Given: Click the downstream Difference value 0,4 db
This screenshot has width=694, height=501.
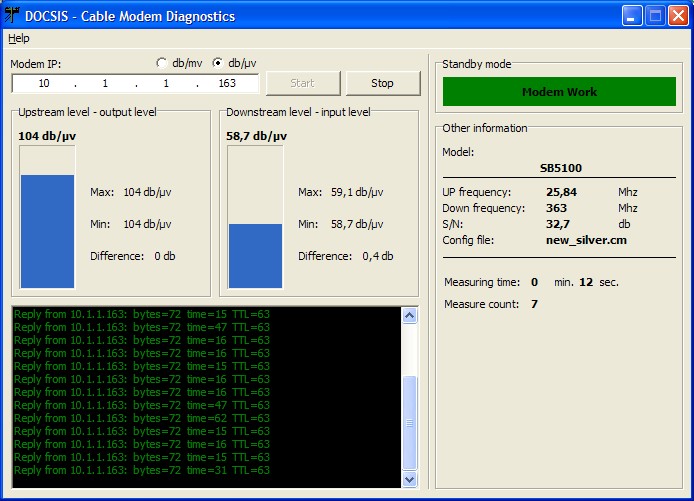Looking at the screenshot, I should tap(378, 256).
